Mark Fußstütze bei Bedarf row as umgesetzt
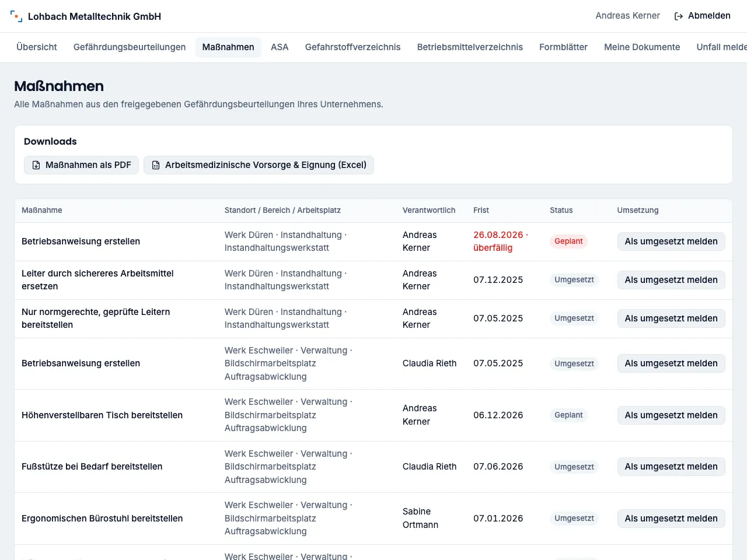Image resolution: width=747 pixels, height=560 pixels. point(671,467)
